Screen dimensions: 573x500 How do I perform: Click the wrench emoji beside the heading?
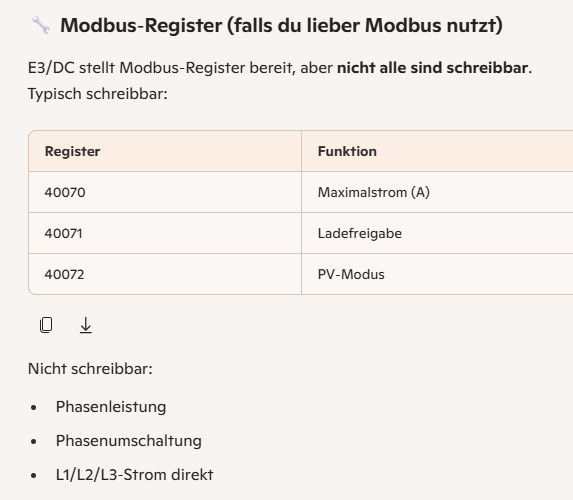[41, 25]
